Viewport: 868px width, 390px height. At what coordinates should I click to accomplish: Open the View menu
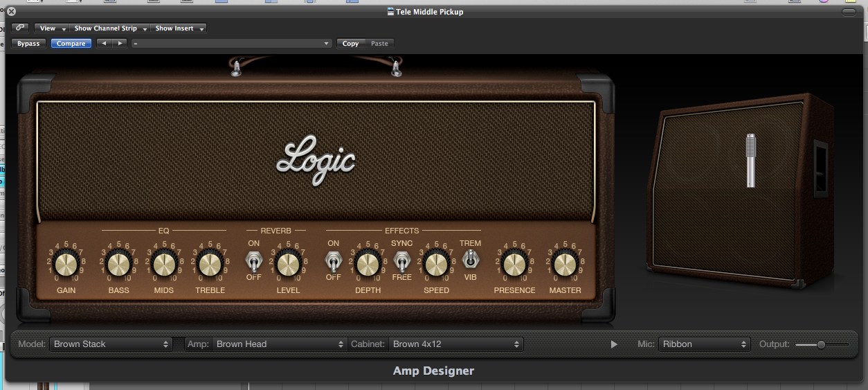click(x=53, y=28)
